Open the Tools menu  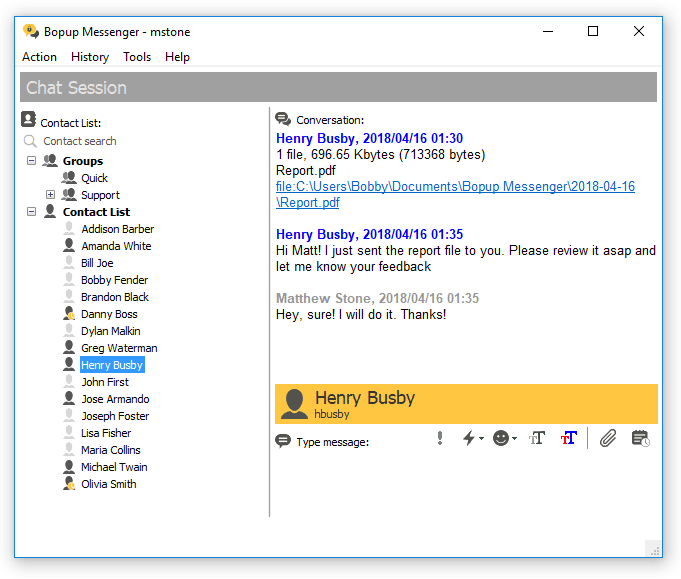pos(137,57)
